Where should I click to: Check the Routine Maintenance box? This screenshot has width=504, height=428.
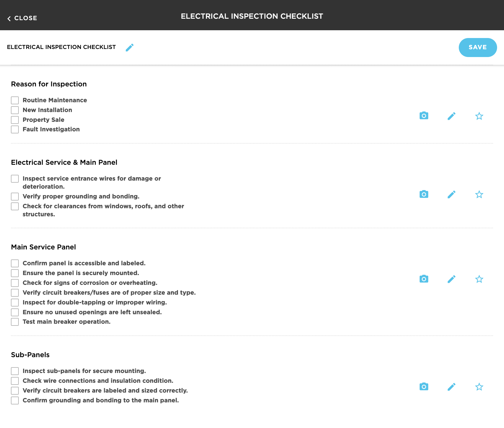[15, 100]
